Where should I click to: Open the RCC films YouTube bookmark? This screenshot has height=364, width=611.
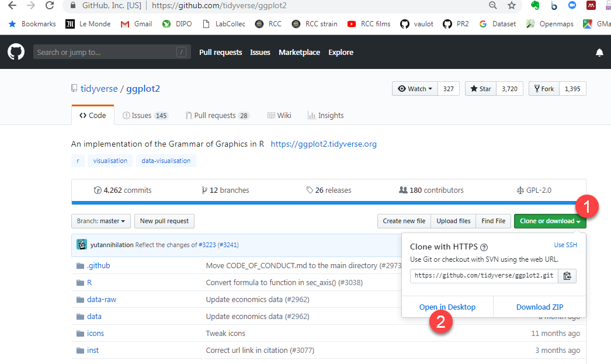pos(369,24)
